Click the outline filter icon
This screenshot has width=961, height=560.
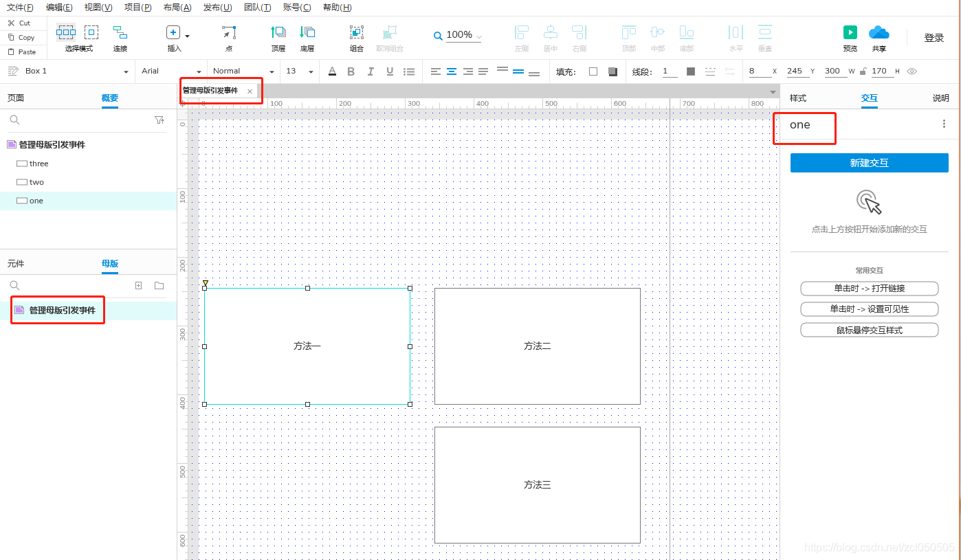pyautogui.click(x=159, y=120)
